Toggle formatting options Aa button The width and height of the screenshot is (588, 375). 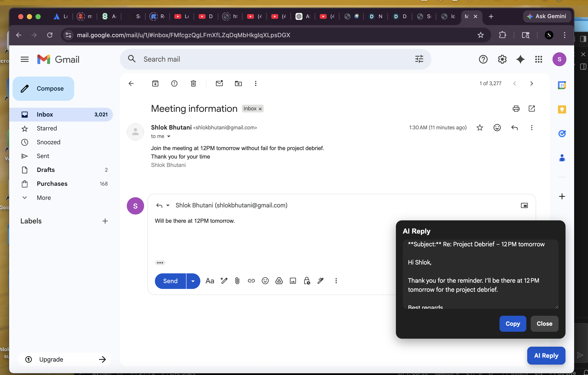coord(210,281)
